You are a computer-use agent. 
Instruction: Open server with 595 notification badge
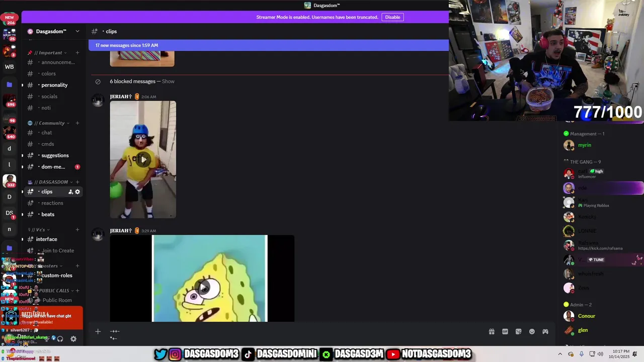[9, 101]
